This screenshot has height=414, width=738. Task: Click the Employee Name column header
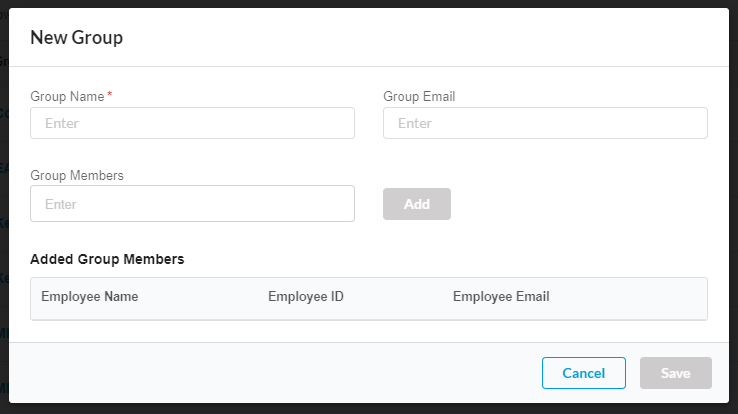pyautogui.click(x=90, y=297)
